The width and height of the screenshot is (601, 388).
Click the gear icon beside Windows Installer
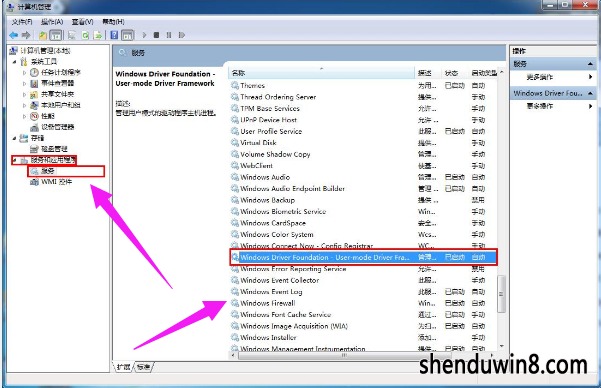(x=235, y=337)
